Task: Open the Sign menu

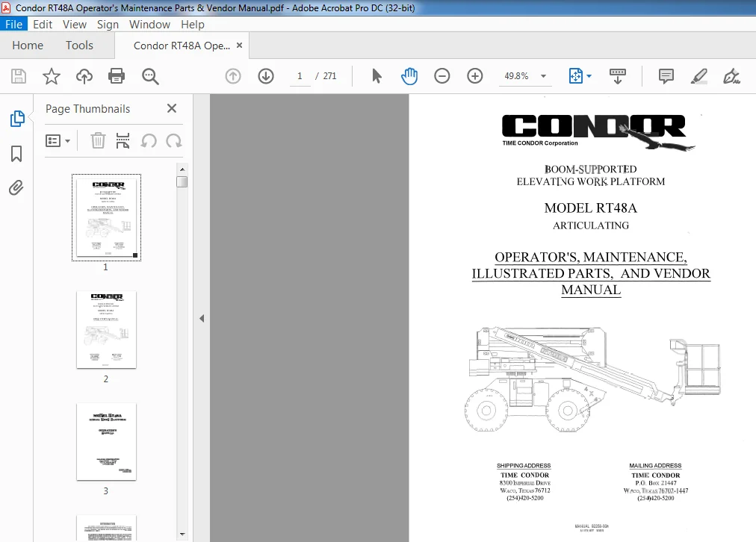Action: tap(108, 24)
